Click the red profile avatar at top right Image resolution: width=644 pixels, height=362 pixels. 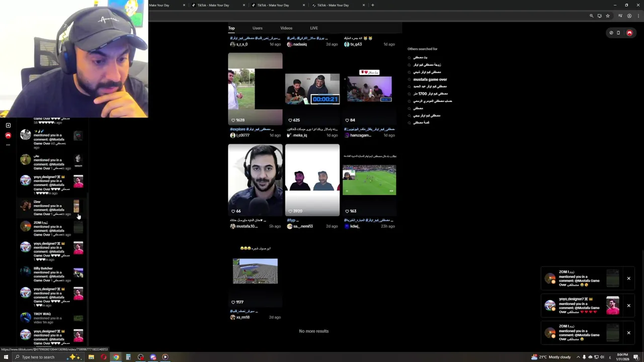coord(629,33)
